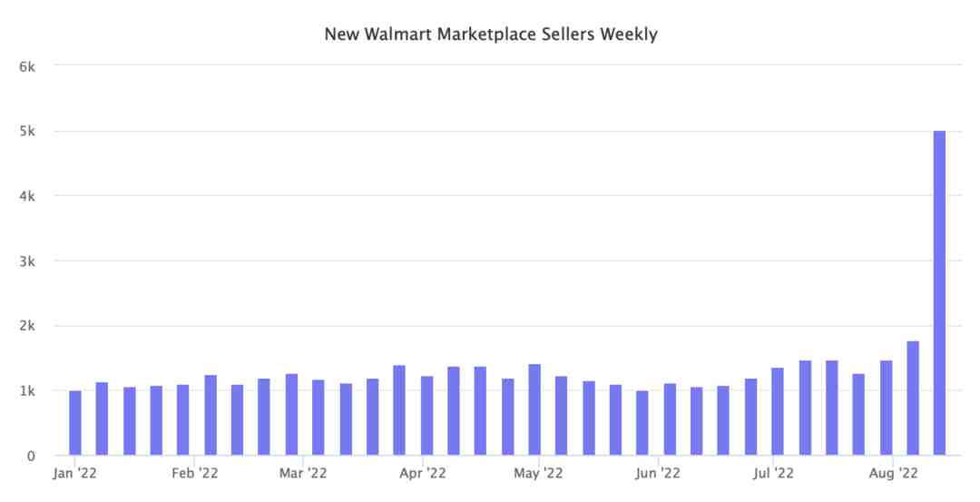Click the 6k y-axis label

[x=27, y=66]
